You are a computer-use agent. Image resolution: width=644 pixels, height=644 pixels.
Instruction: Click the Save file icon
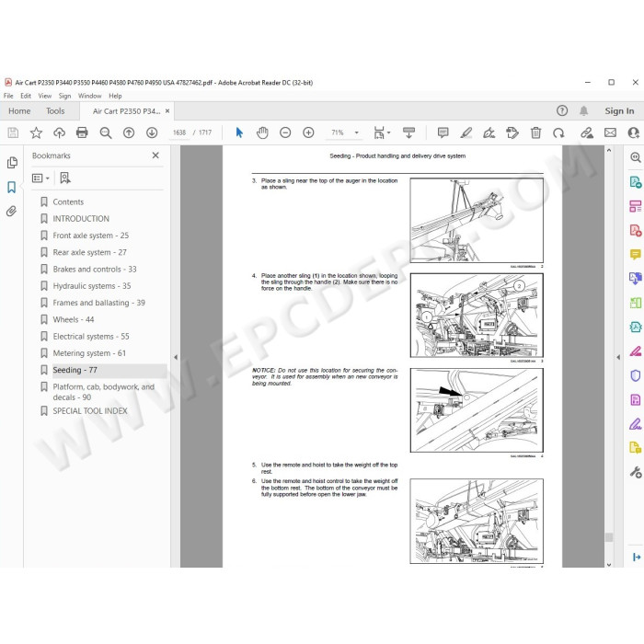[x=13, y=132]
